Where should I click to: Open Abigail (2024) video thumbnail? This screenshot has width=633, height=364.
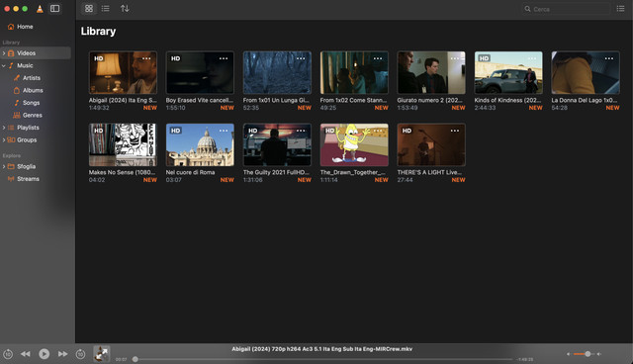pyautogui.click(x=123, y=72)
